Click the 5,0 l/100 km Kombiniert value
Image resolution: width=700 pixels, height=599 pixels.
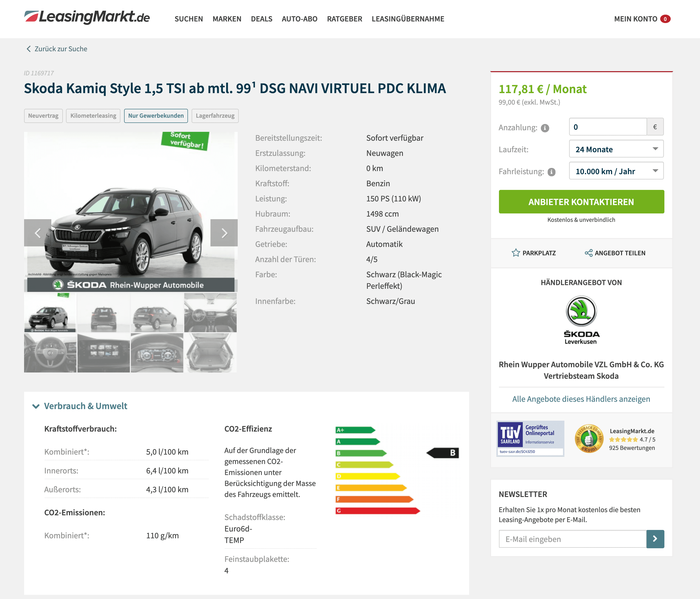click(167, 452)
